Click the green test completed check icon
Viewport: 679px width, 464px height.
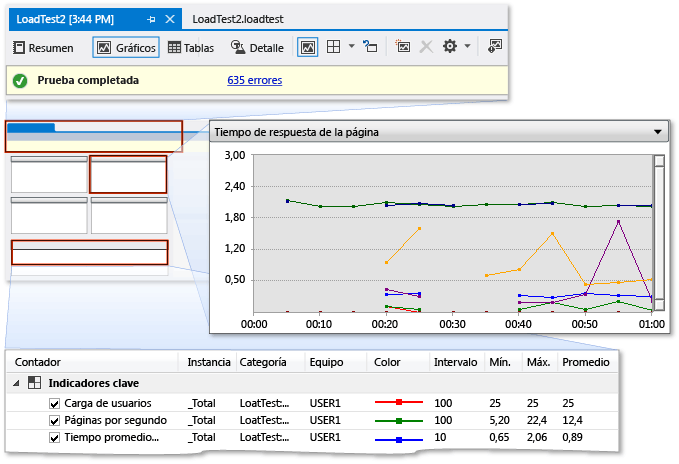pyautogui.click(x=20, y=80)
